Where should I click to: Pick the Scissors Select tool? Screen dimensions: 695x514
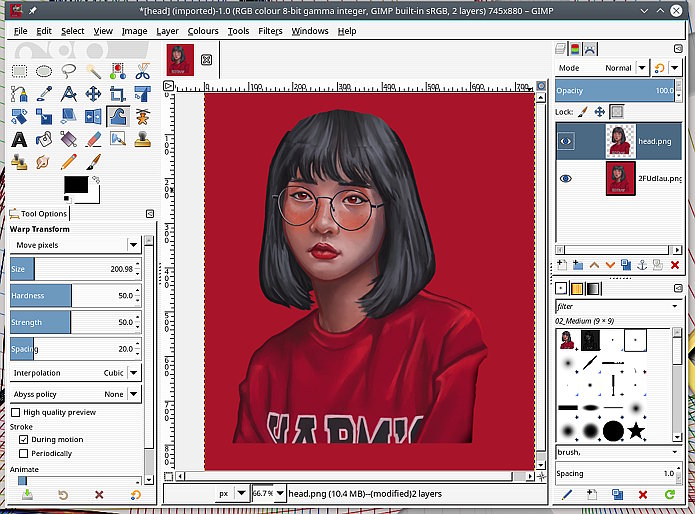142,70
